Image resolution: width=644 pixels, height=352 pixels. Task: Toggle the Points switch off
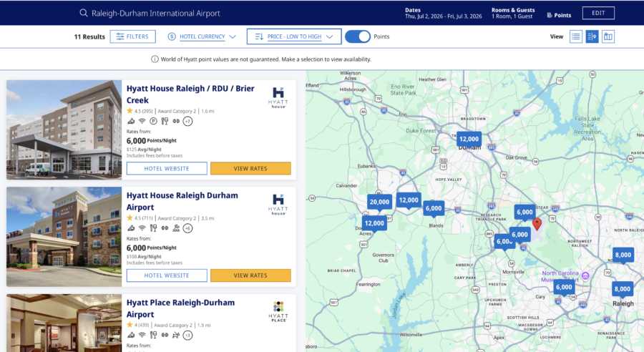[x=358, y=36]
